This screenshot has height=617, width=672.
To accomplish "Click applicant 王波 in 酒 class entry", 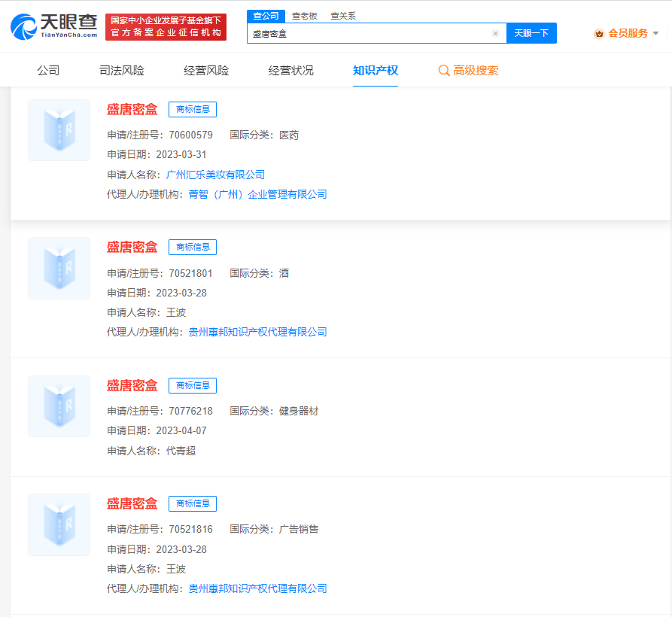I will tap(176, 312).
